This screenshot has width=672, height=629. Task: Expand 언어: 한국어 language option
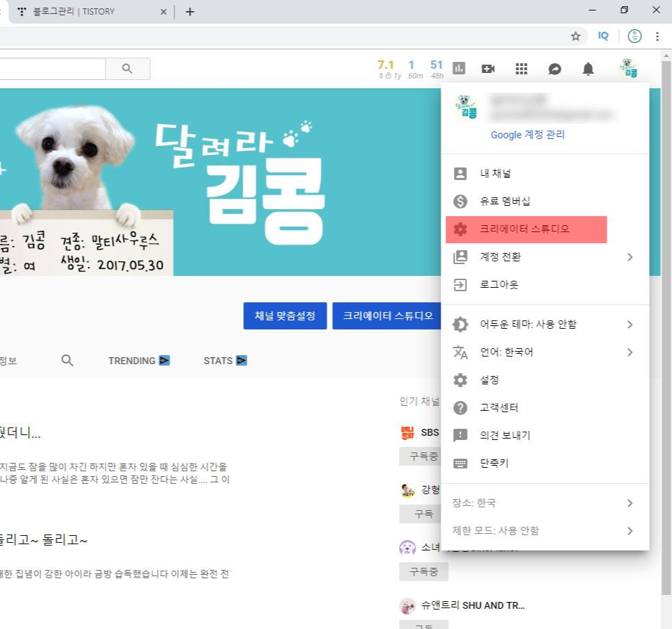coord(545,352)
